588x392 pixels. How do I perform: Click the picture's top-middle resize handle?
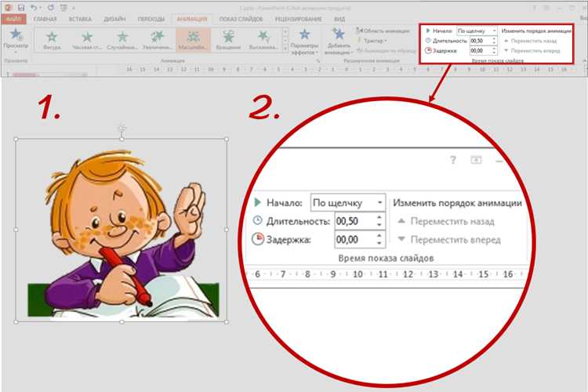[122, 140]
